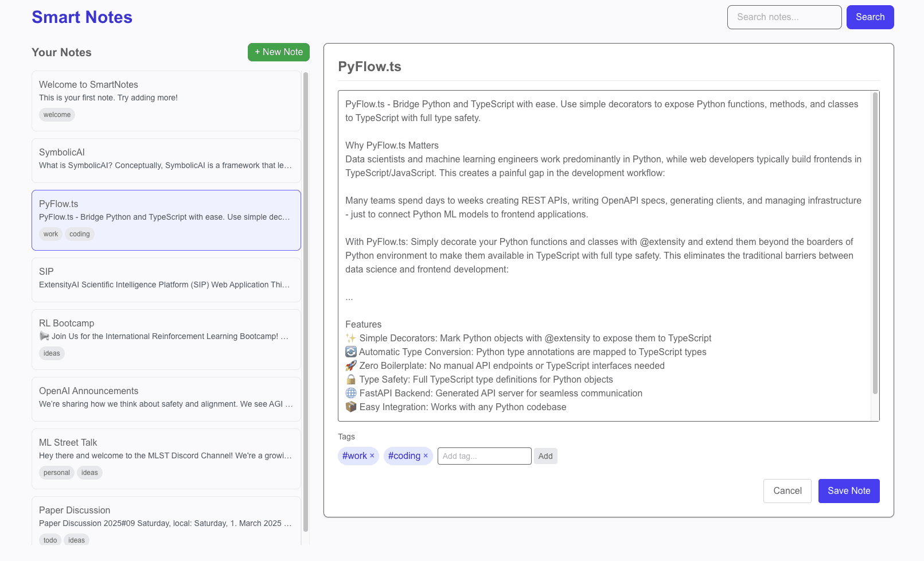Screen dimensions: 924x561
Task: Click the work tag on PyFlow.ts card
Action: pos(50,234)
